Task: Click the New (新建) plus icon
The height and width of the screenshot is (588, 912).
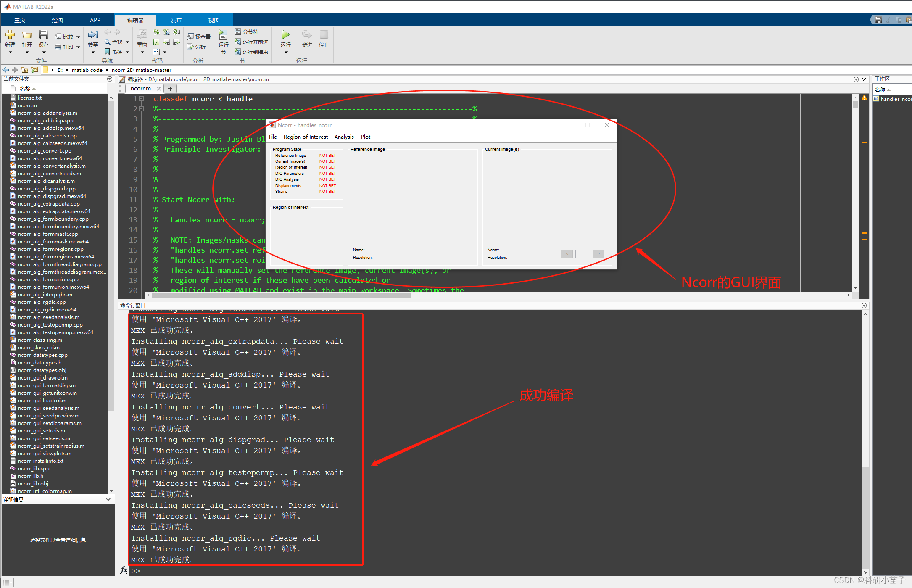Action: click(x=10, y=35)
